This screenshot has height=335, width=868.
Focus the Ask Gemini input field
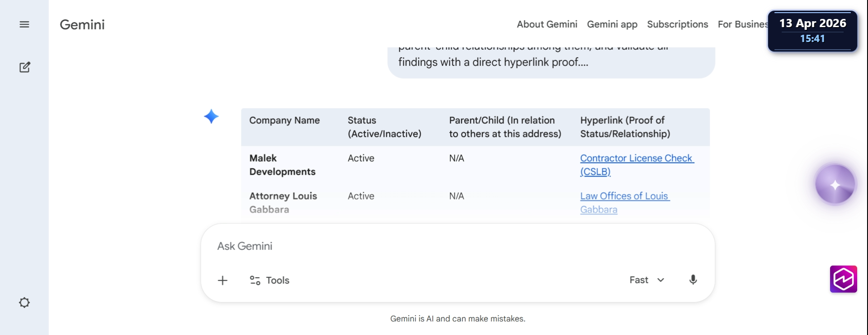[x=458, y=246]
